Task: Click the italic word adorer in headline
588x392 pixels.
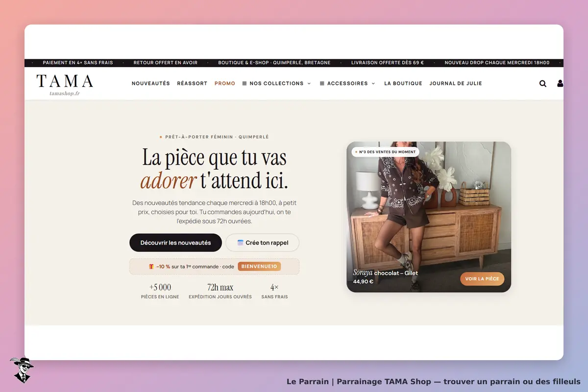Action: click(x=169, y=181)
